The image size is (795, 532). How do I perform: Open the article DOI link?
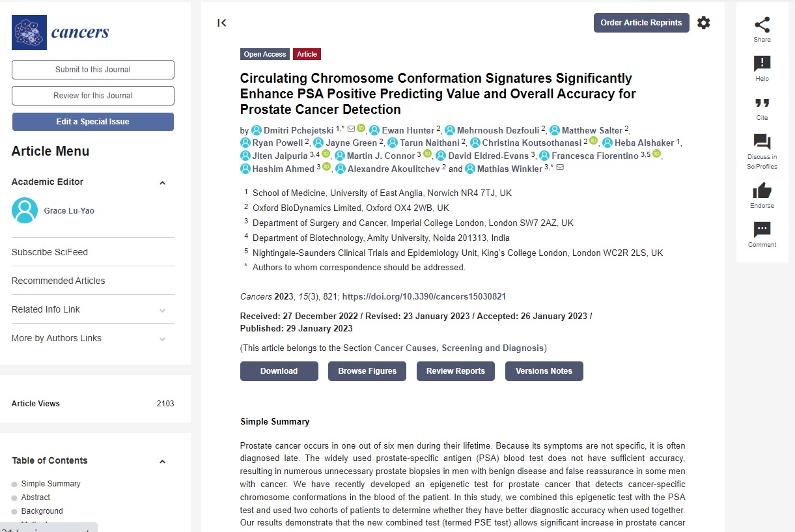coord(424,296)
